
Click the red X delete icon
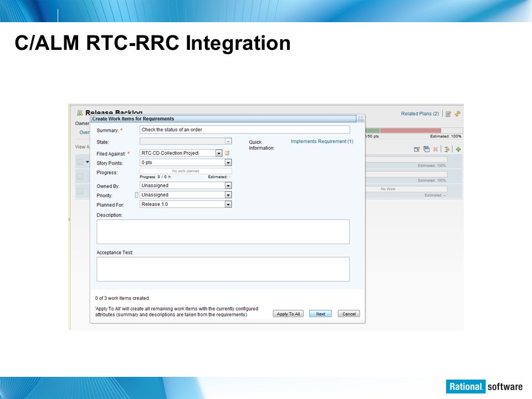pos(436,149)
